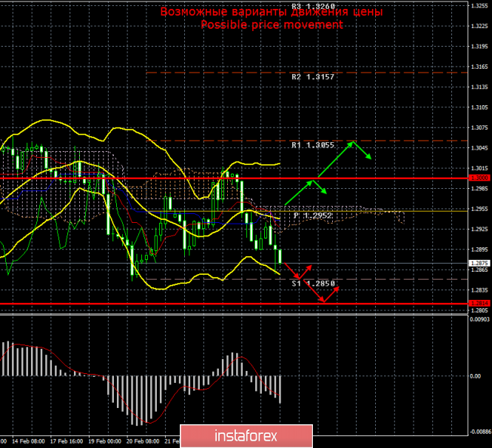The height and width of the screenshot is (448, 492).
Task: Click the 1.2955 price axis value
Action: click(479, 209)
